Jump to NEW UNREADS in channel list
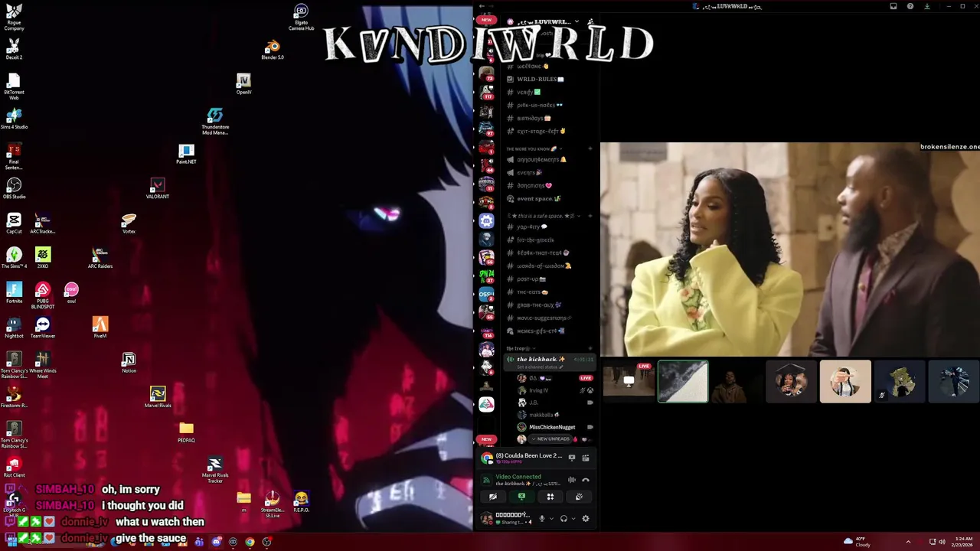The width and height of the screenshot is (980, 551). point(550,439)
